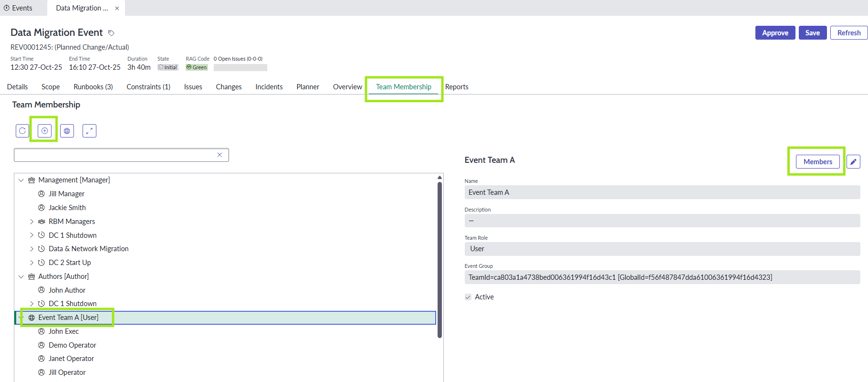Click the Save button
868x382 pixels.
(x=812, y=33)
